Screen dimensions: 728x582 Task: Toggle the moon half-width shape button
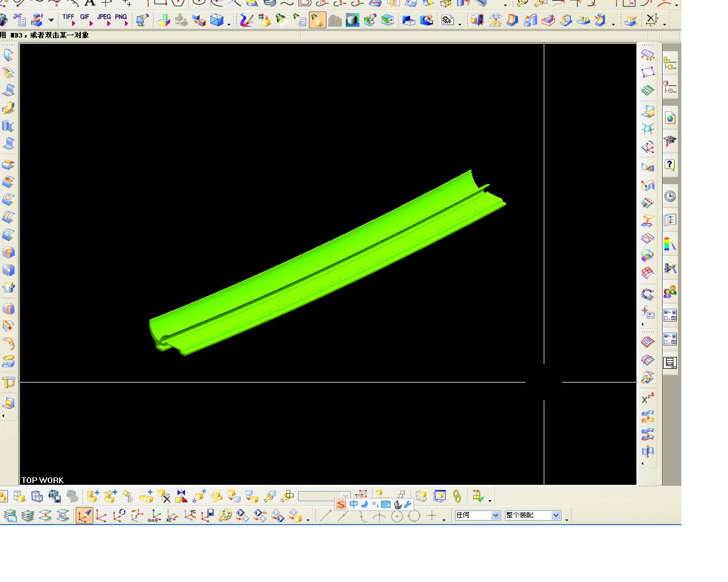tap(364, 504)
